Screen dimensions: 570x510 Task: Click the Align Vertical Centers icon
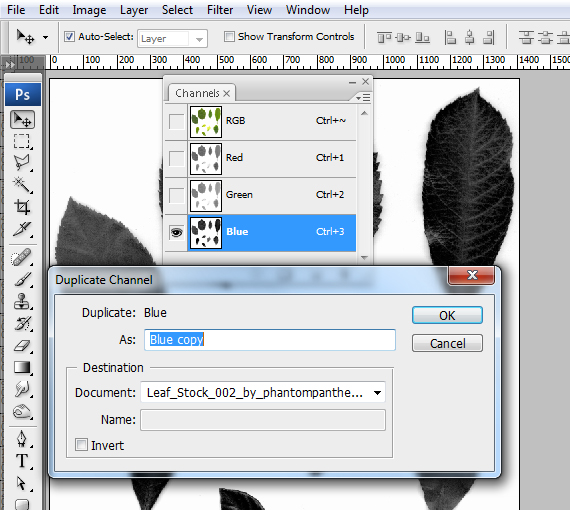403,37
